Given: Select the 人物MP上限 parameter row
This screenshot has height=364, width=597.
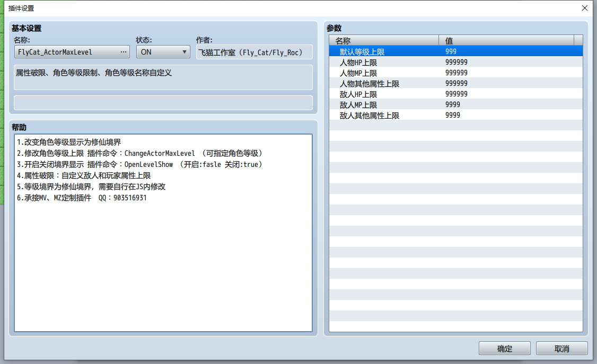Looking at the screenshot, I should pyautogui.click(x=456, y=73).
